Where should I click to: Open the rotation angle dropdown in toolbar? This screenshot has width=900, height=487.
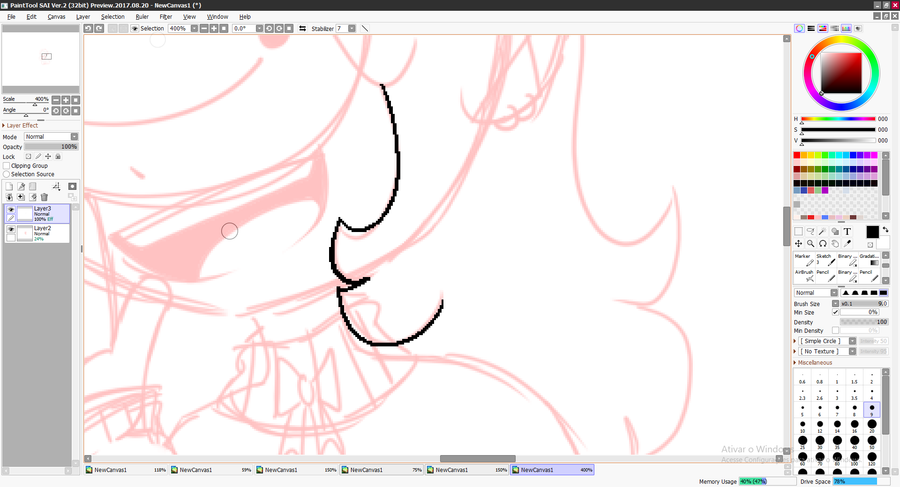click(x=259, y=28)
